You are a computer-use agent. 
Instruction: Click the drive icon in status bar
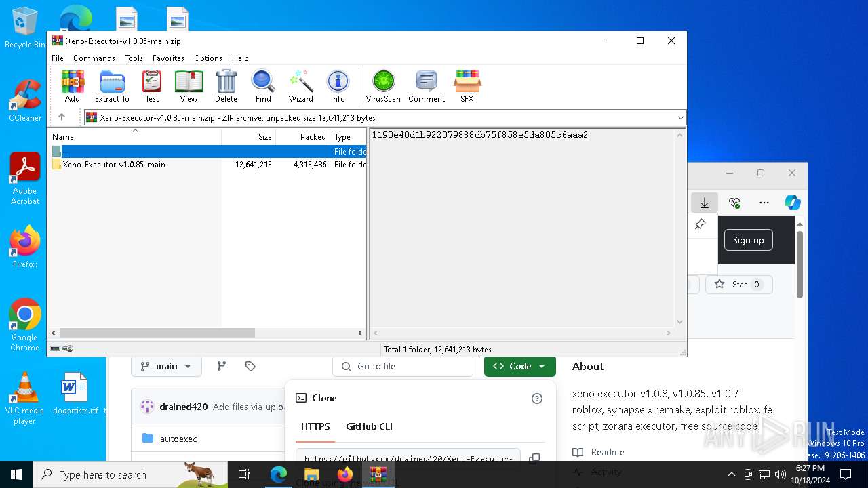pos(55,348)
